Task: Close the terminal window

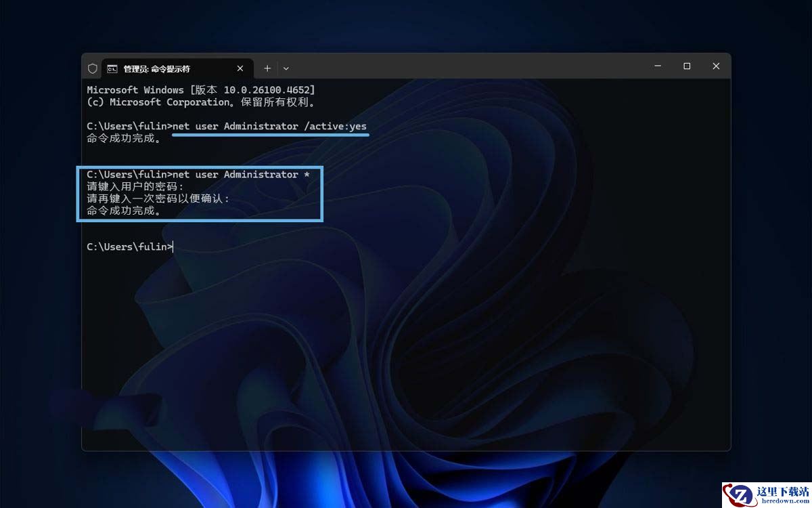Action: tap(716, 66)
